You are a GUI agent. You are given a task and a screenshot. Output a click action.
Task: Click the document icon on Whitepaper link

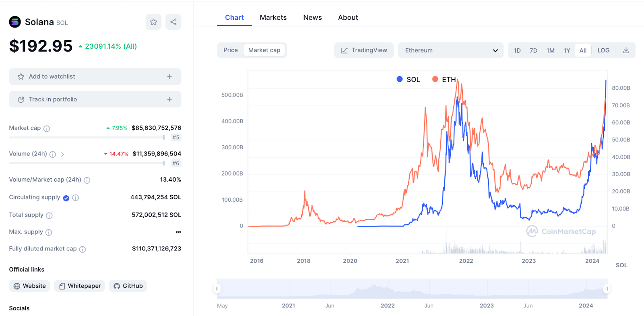(62, 286)
